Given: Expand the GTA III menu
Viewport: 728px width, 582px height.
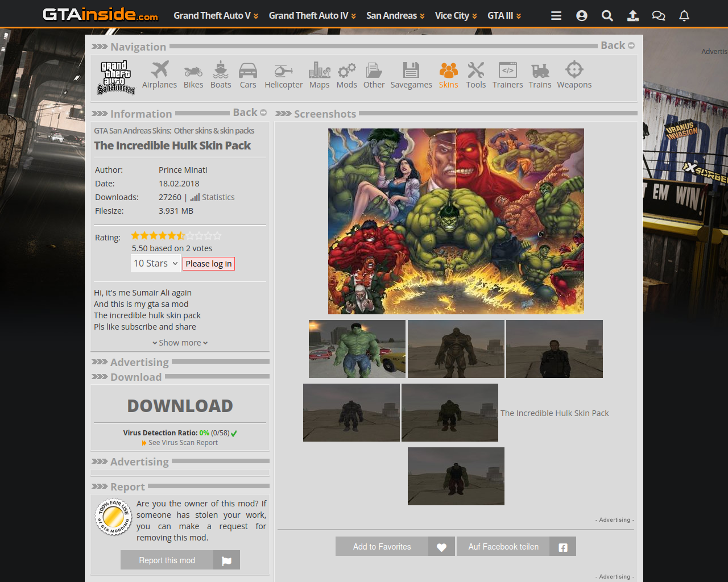Looking at the screenshot, I should (x=504, y=15).
